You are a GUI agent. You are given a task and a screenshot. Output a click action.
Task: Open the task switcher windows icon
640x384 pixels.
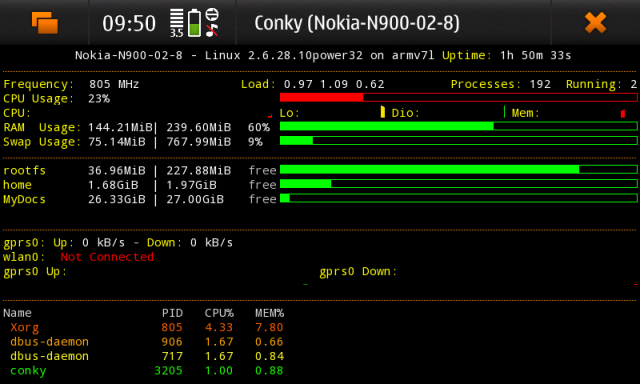tap(45, 22)
